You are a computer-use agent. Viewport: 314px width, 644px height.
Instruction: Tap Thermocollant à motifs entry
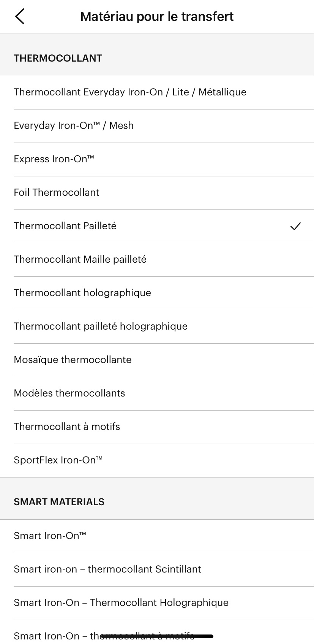[67, 427]
